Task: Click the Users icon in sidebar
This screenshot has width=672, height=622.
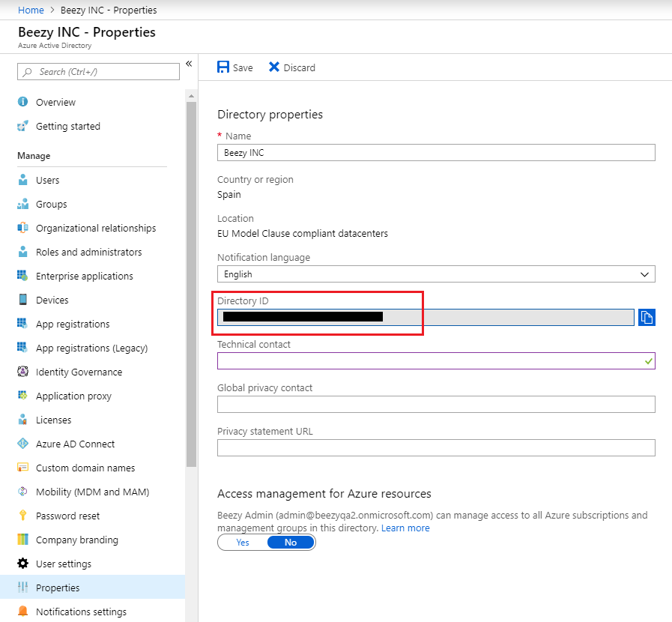Action: tap(22, 180)
